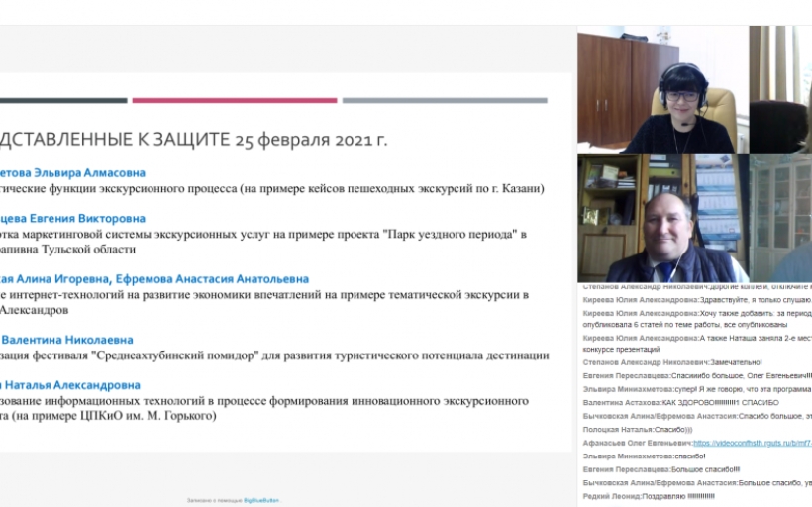Click slide name "Евгения Викторовна"
The image size is (812, 507).
(87, 219)
